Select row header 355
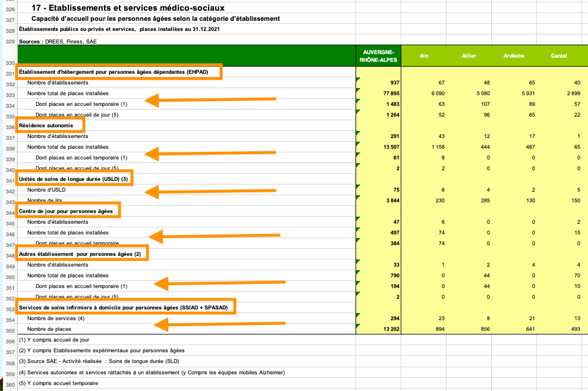Image resolution: width=588 pixels, height=391 pixels. coord(9,330)
